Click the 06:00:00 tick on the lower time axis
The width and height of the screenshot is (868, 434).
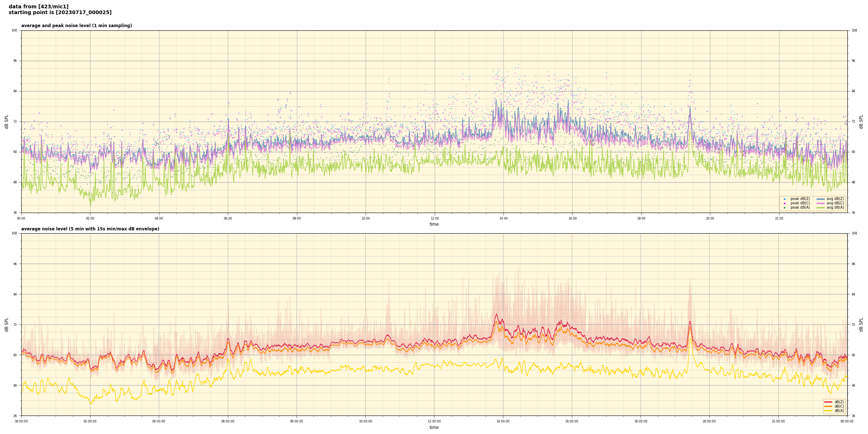(x=228, y=421)
